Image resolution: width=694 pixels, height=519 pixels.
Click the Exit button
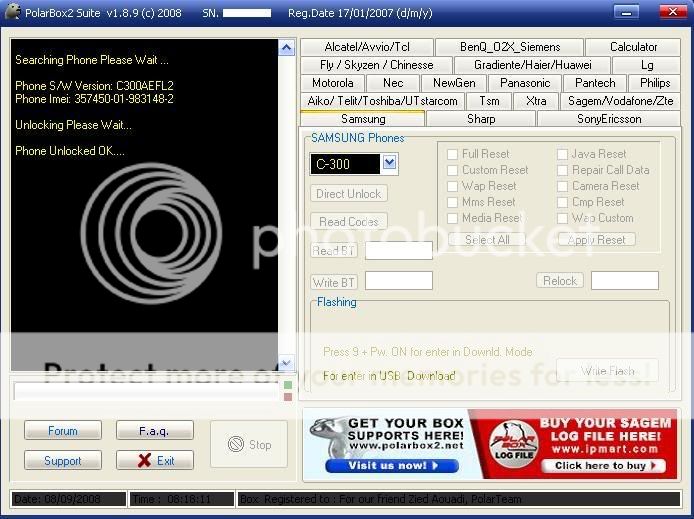pos(154,460)
